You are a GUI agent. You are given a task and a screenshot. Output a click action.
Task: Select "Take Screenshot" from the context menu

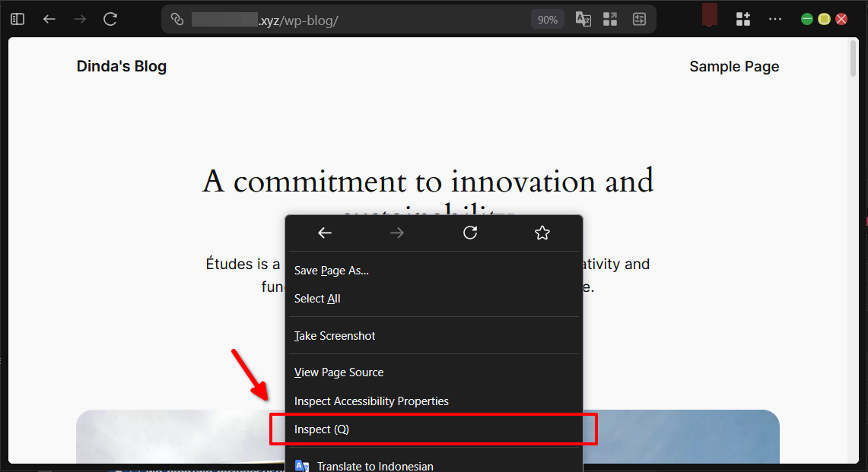click(x=334, y=335)
